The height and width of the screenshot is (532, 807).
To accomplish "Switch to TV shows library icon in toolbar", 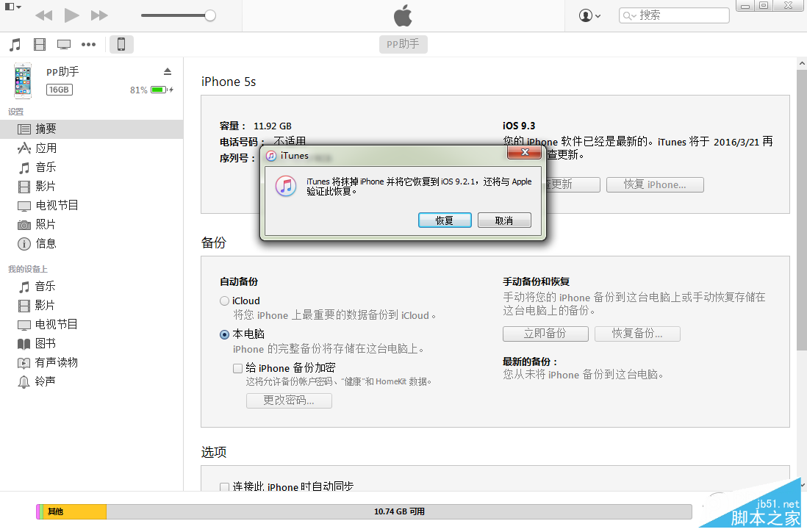I will 64,44.
